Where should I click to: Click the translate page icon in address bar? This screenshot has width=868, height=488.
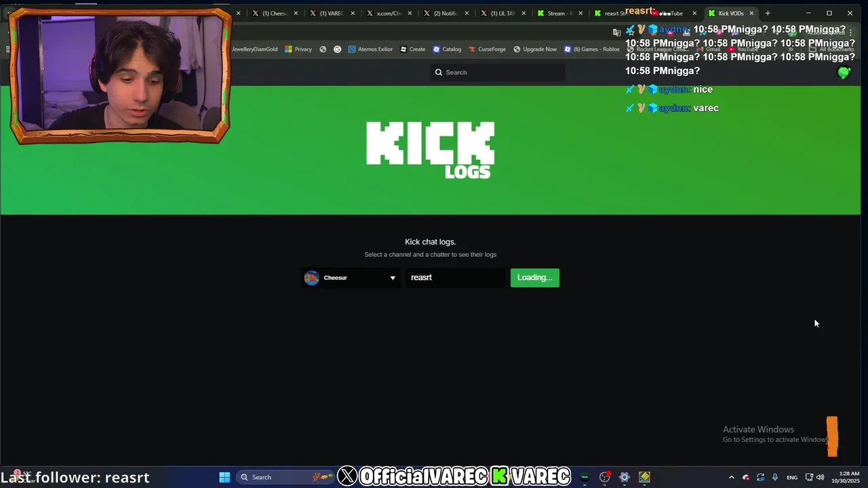pyautogui.click(x=616, y=32)
